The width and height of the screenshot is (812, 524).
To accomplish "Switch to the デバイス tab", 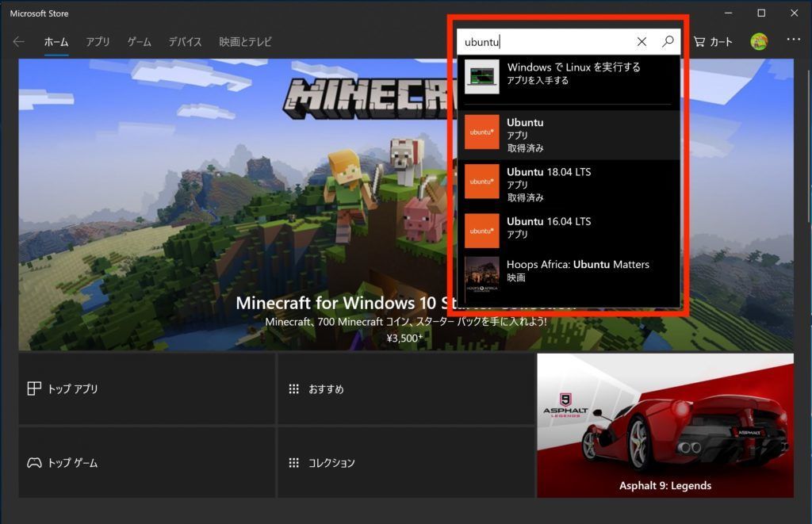I will click(185, 42).
